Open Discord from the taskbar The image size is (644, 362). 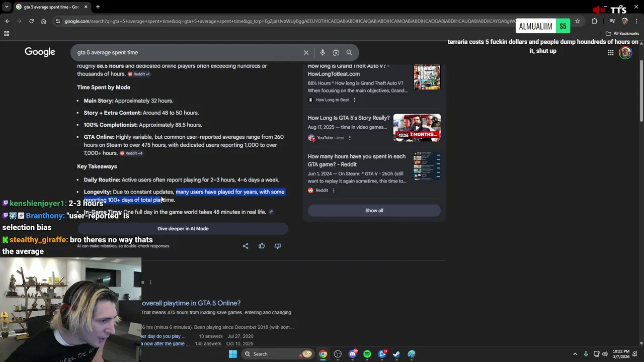[353, 354]
